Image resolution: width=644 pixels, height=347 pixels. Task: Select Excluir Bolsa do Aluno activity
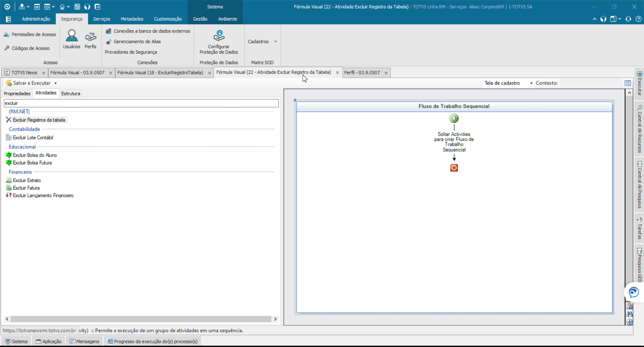35,155
